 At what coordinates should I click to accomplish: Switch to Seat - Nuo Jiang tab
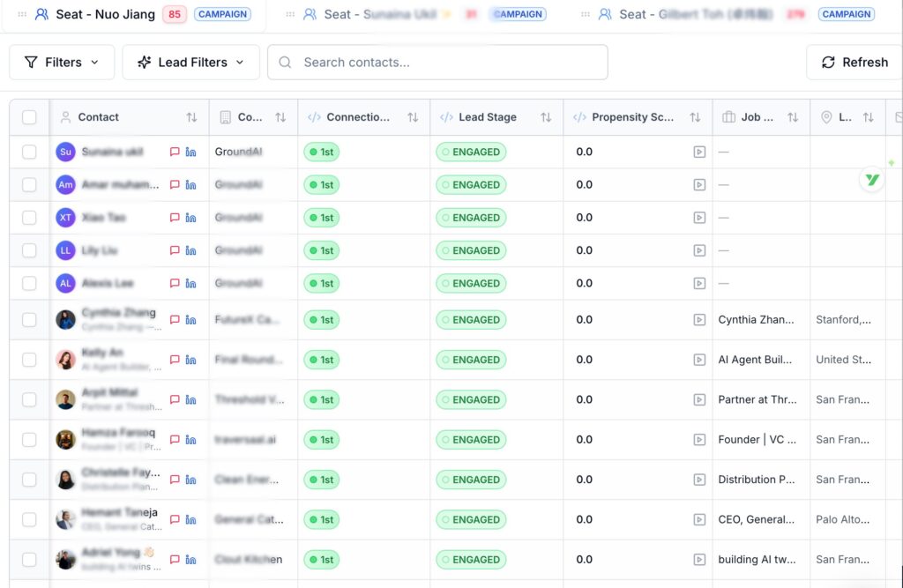point(105,14)
